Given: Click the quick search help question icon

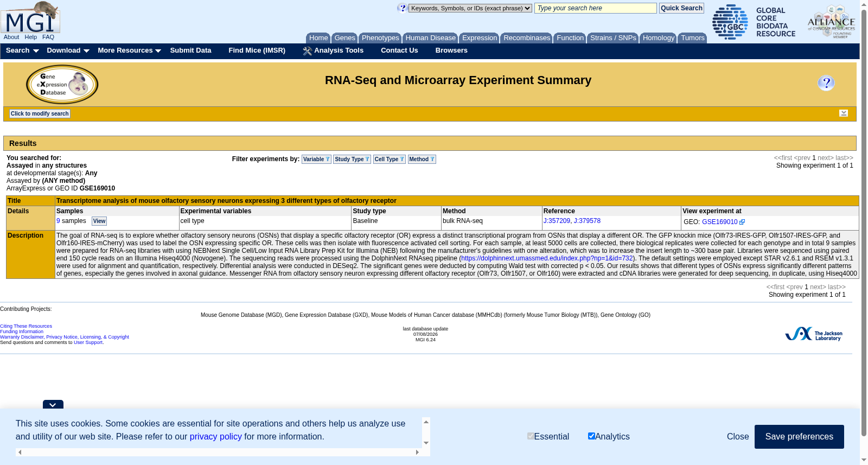Looking at the screenshot, I should [x=402, y=8].
